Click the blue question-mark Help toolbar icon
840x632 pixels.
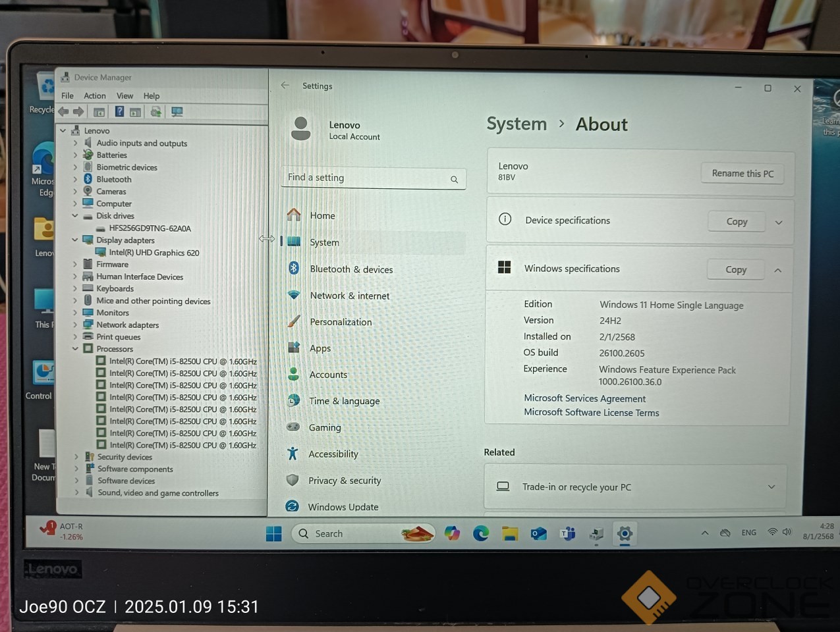pyautogui.click(x=119, y=112)
